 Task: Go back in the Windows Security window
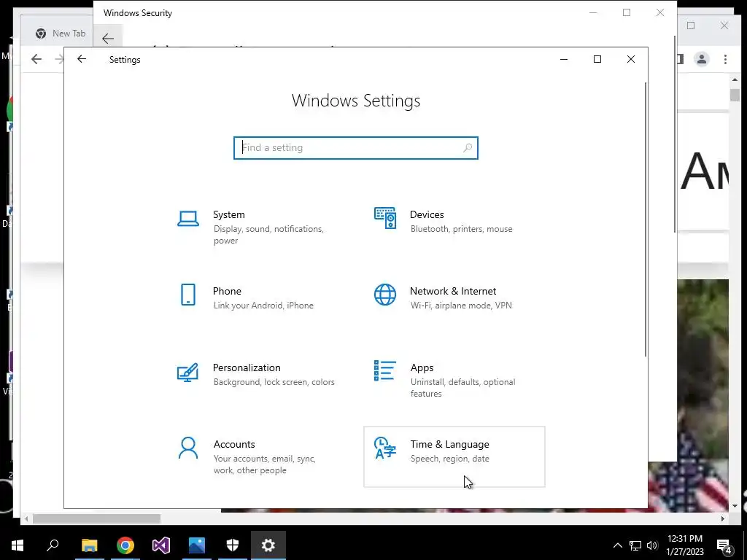point(108,39)
